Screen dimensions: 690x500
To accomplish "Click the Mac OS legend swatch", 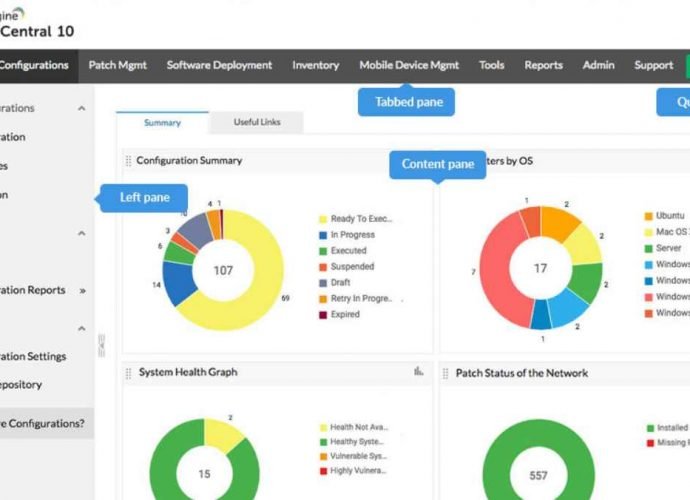I will [x=648, y=232].
